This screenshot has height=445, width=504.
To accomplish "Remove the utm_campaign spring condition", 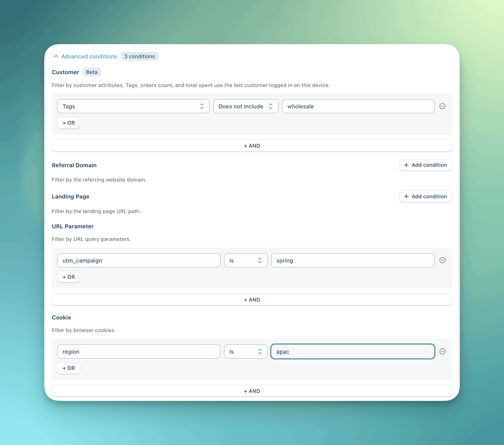I will point(442,260).
